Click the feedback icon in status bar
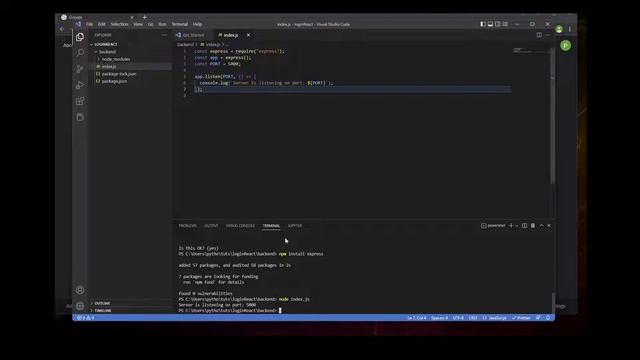 point(538,318)
